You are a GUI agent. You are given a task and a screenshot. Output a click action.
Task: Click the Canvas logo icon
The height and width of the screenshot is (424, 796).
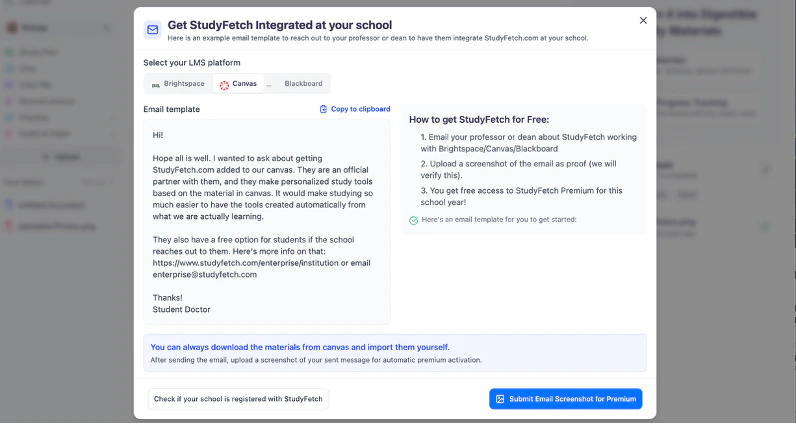click(x=224, y=84)
